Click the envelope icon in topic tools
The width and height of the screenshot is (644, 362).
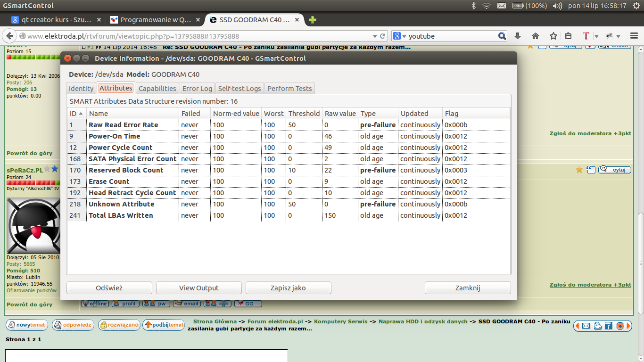pyautogui.click(x=586, y=326)
